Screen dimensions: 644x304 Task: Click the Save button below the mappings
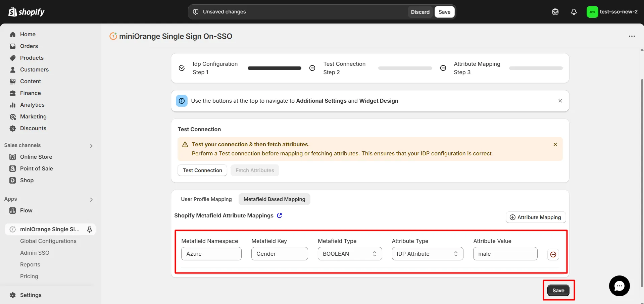pos(558,290)
